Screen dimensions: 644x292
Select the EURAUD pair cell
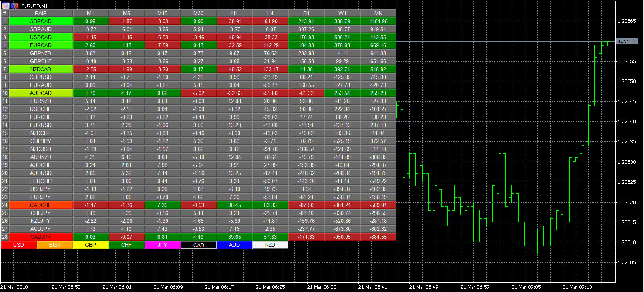click(x=41, y=85)
